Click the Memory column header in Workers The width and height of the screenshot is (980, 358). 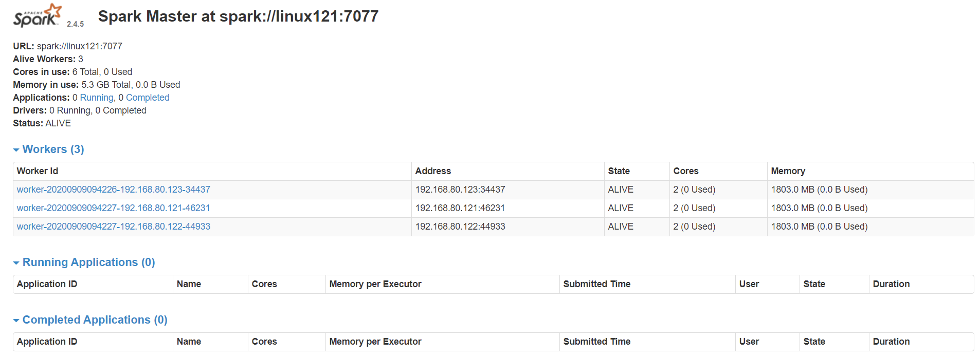click(x=788, y=171)
